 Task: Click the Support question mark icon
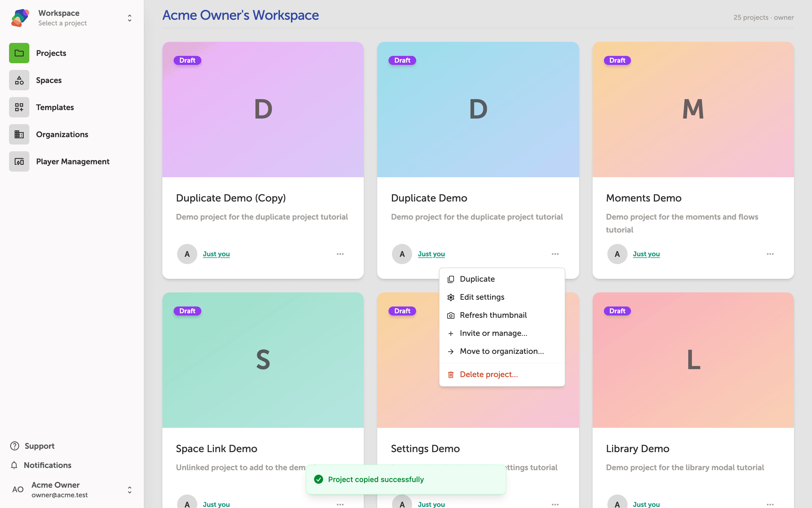[14, 446]
